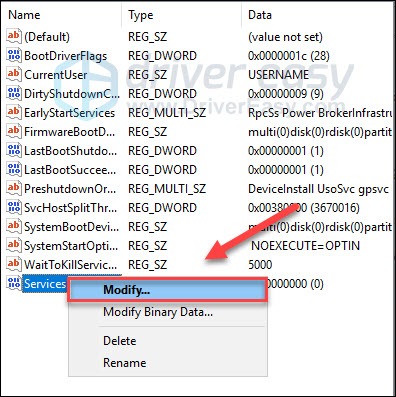Select the SvcHostSplitThr... value name
The width and height of the screenshot is (396, 397).
(x=71, y=208)
